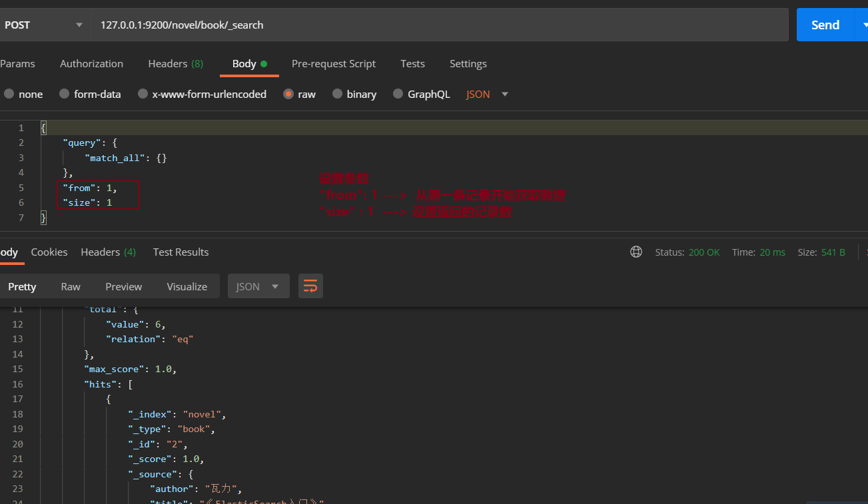
Task: Click line number 1 in request editor
Action: point(21,128)
